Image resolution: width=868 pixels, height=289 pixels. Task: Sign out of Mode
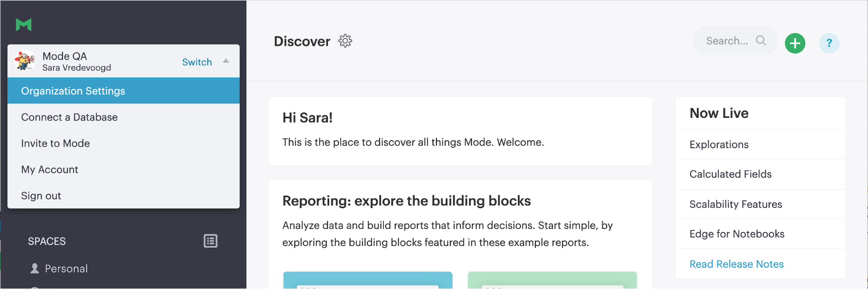[41, 196]
